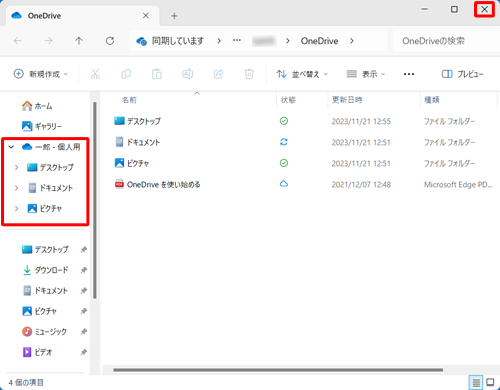500x390 pixels.
Task: Expand デスクトップ under OneDrive in tree
Action: [x=17, y=167]
